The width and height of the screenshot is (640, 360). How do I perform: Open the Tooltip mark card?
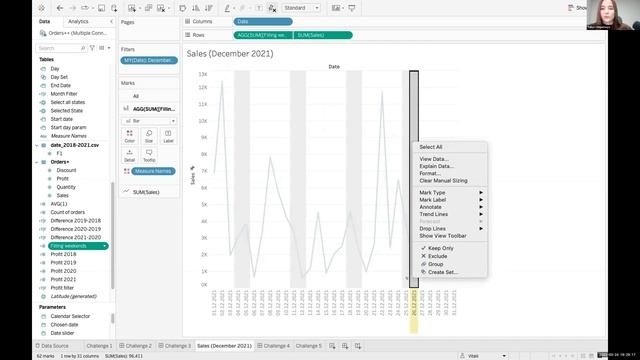tap(149, 156)
